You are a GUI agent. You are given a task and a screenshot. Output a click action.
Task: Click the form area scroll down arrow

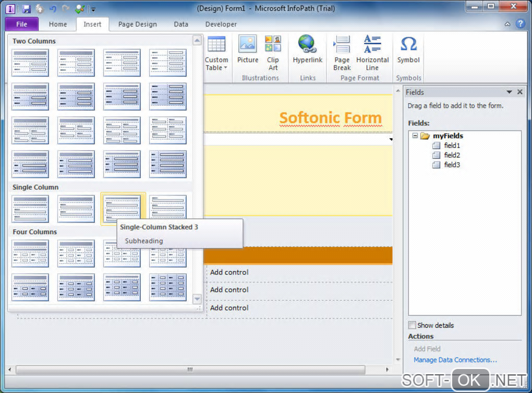398,360
